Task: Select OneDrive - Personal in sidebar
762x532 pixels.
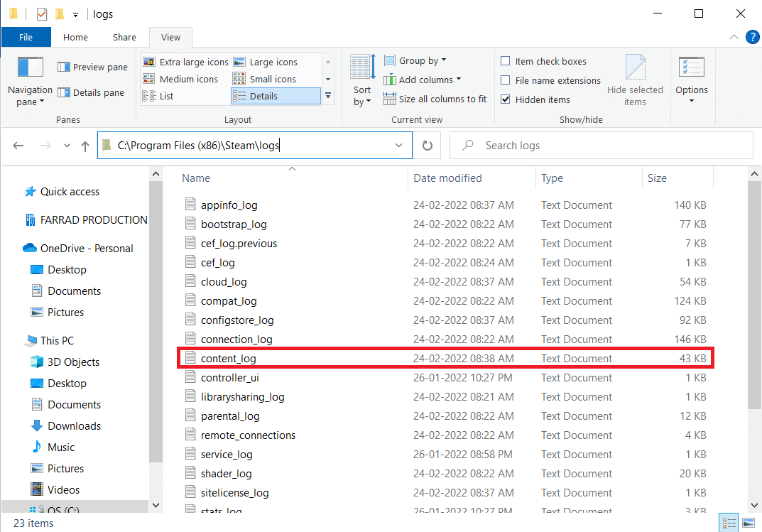Action: coord(87,249)
